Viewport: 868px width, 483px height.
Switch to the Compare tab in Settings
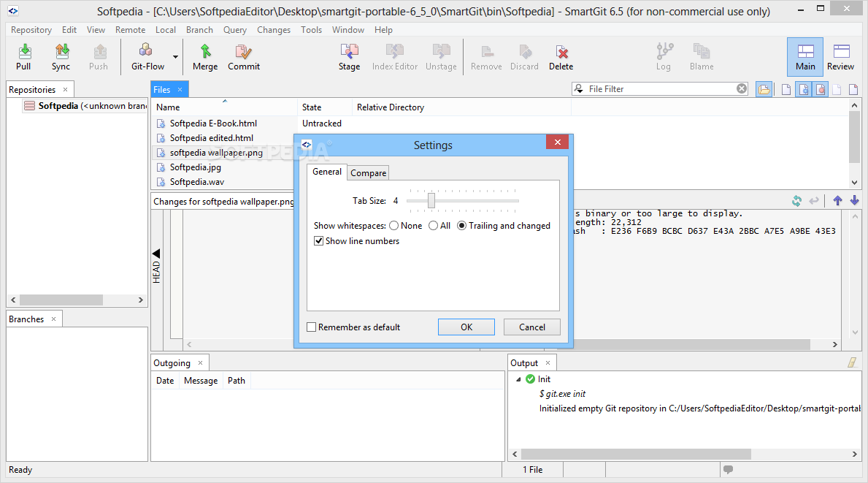pyautogui.click(x=368, y=173)
